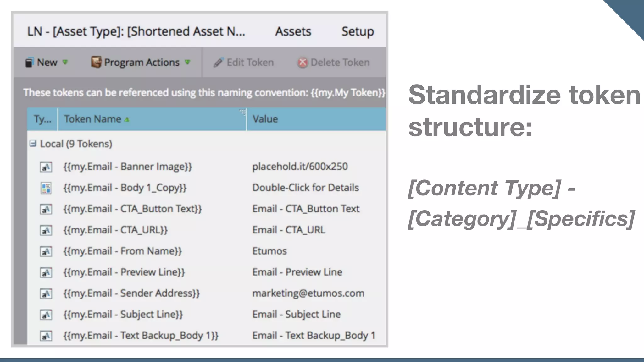Select the {{my.Email - Subject Line}} token
Screen dimensions: 644x362
pyautogui.click(x=123, y=314)
